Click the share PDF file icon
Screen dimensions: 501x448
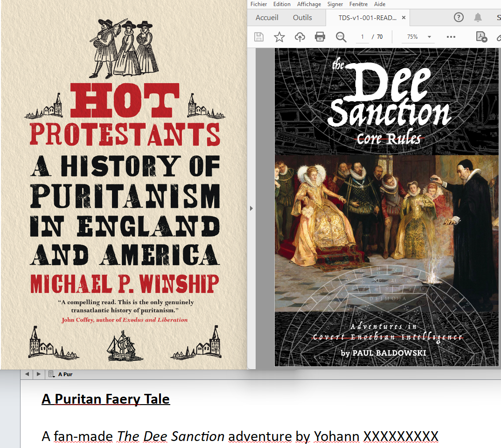[481, 37]
